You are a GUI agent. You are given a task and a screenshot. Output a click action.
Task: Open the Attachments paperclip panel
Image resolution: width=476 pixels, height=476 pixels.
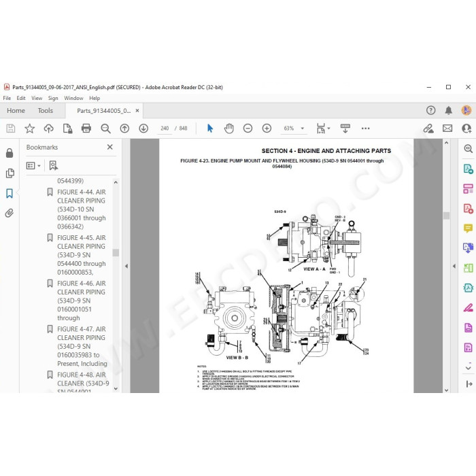[x=10, y=214]
